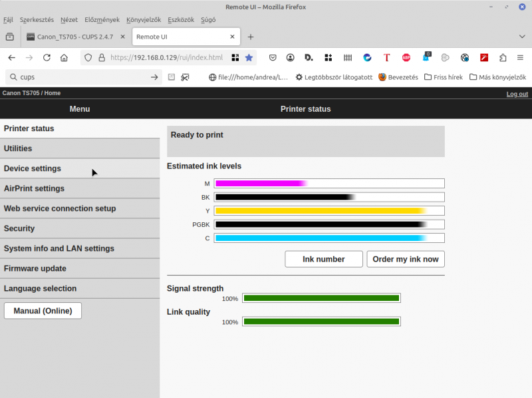Close the Remote UI tab
Screen dimensions: 532x398
232,37
